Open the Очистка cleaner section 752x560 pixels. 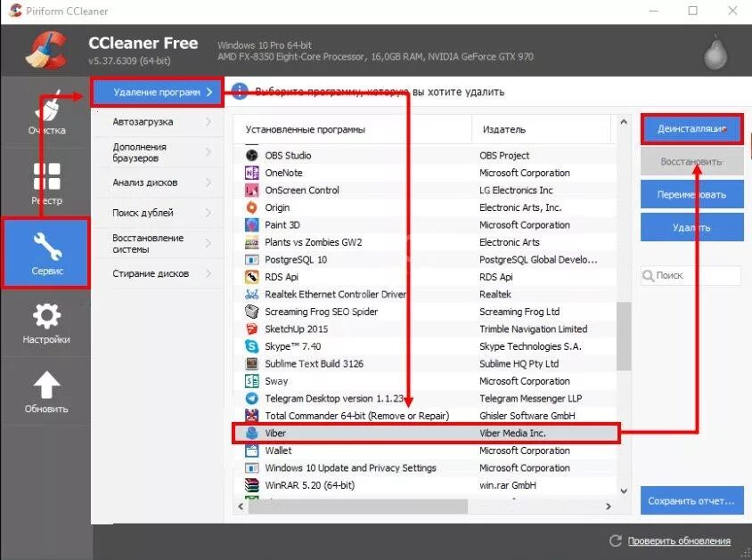[46, 111]
